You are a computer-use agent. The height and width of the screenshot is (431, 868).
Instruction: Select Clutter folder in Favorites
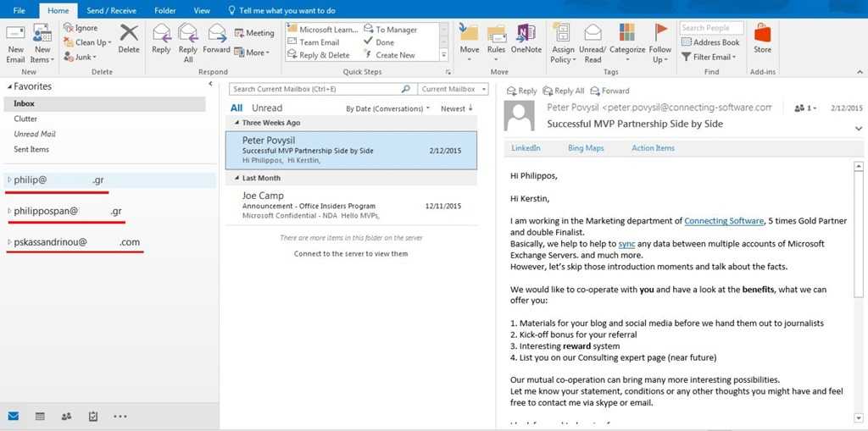pyautogui.click(x=25, y=119)
